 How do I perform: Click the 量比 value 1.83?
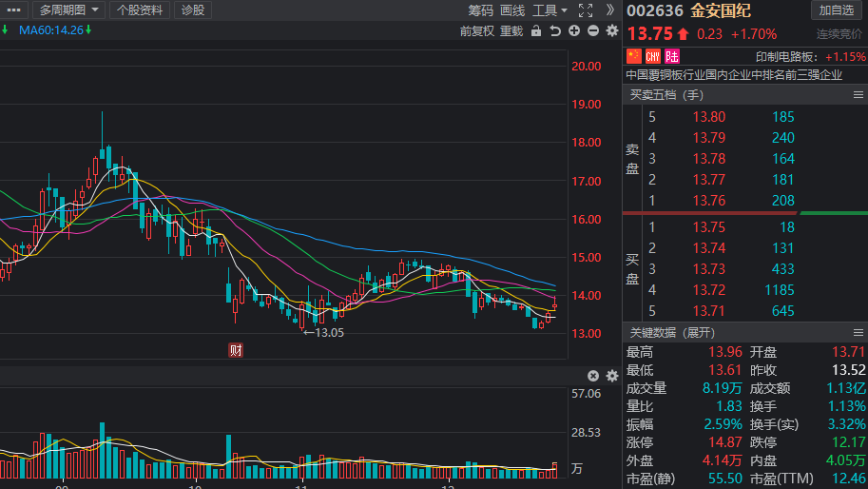729,406
